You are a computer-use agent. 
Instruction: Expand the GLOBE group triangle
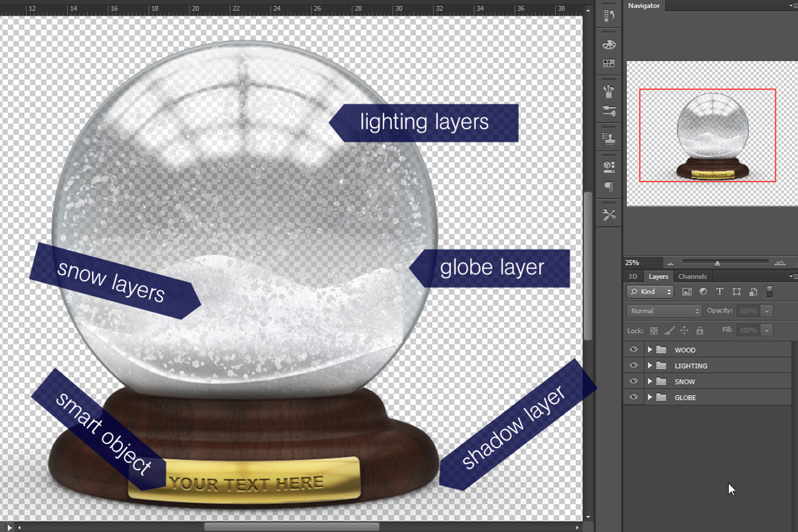pyautogui.click(x=650, y=397)
